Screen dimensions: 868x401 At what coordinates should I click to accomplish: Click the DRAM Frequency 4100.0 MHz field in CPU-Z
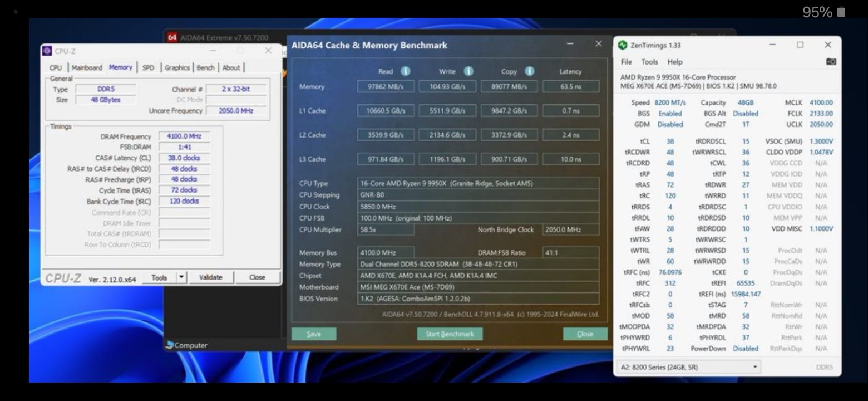click(184, 136)
